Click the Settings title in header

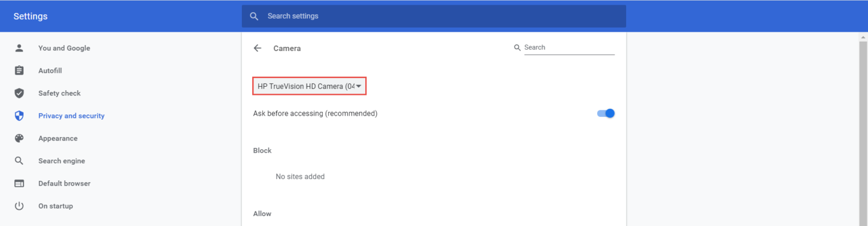click(31, 16)
